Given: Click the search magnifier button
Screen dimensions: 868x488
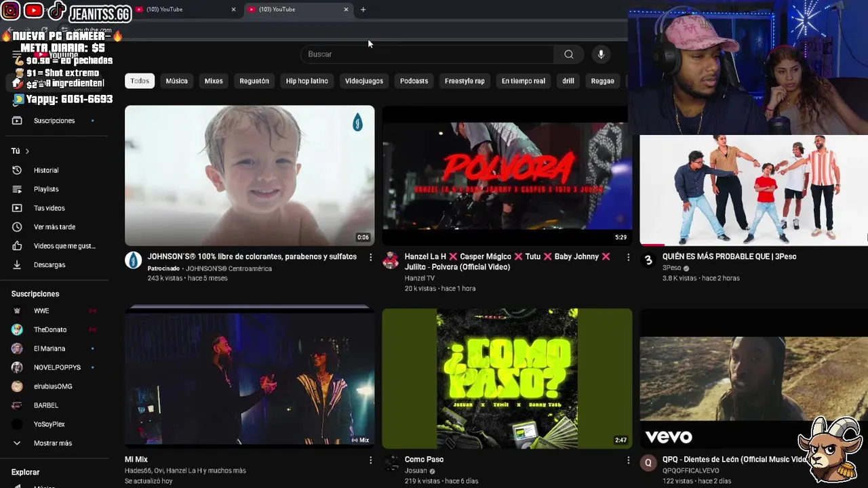Looking at the screenshot, I should click(568, 54).
